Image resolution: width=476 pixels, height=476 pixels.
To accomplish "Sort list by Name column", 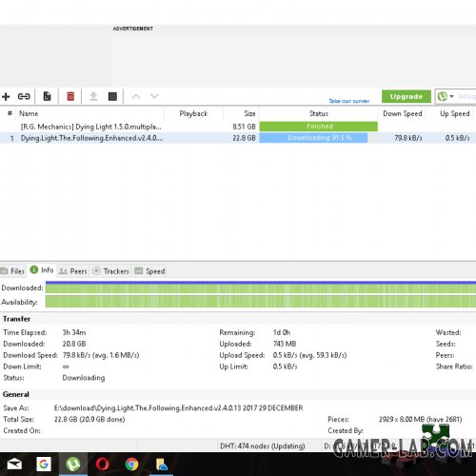I will [29, 113].
